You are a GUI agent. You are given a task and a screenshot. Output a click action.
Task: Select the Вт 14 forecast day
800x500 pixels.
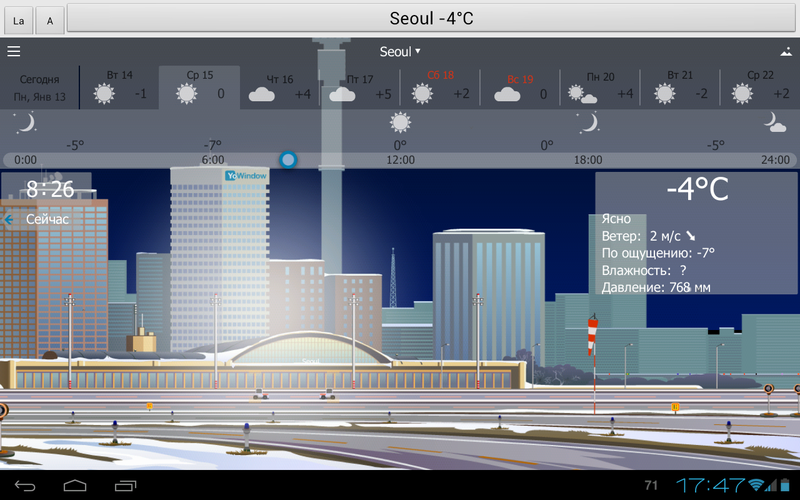119,87
